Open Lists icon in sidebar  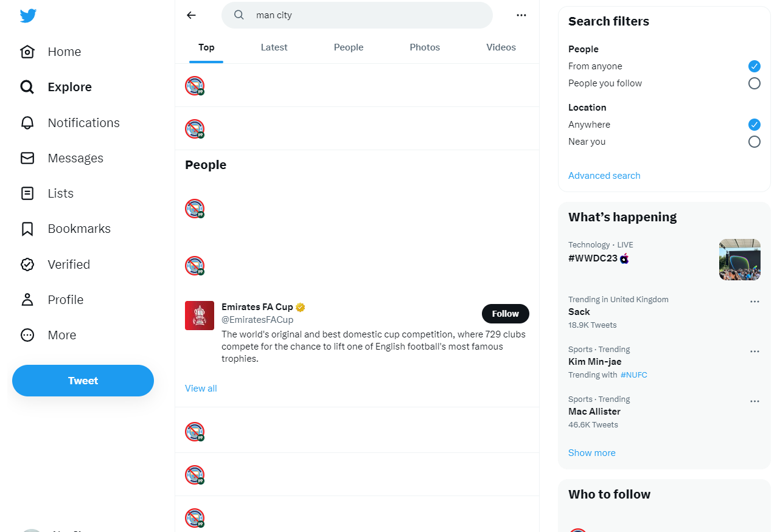pos(27,193)
